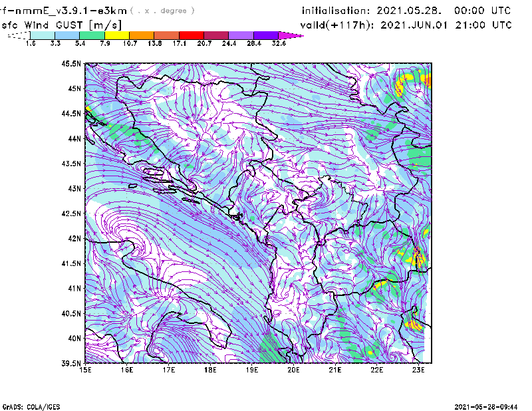This screenshot has height=411, width=532.
Task: Click the light blue 3.3–5.4 legend swatch
Action: (67, 35)
